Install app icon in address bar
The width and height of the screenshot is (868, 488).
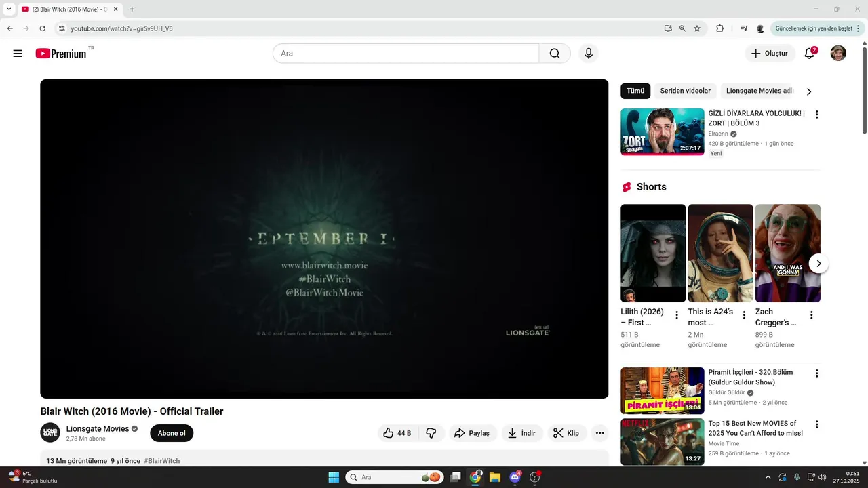click(668, 28)
